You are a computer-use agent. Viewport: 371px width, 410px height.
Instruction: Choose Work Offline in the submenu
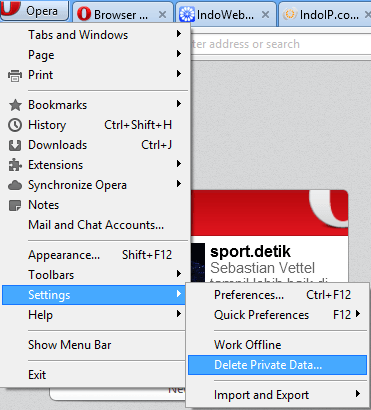pyautogui.click(x=277, y=345)
